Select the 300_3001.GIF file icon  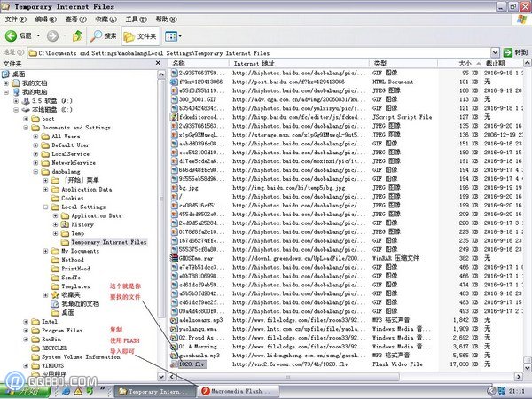coord(174,99)
